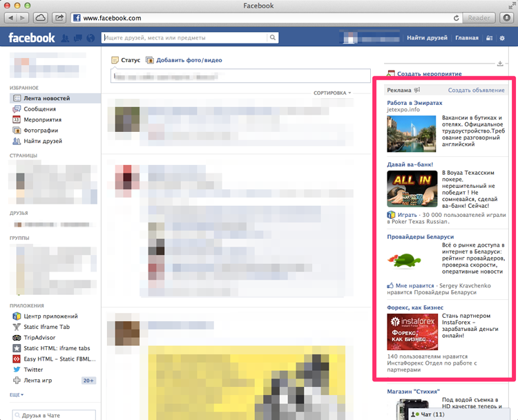Open the Работа в Эмиратах ad title
The image size is (518, 420).
click(x=414, y=103)
